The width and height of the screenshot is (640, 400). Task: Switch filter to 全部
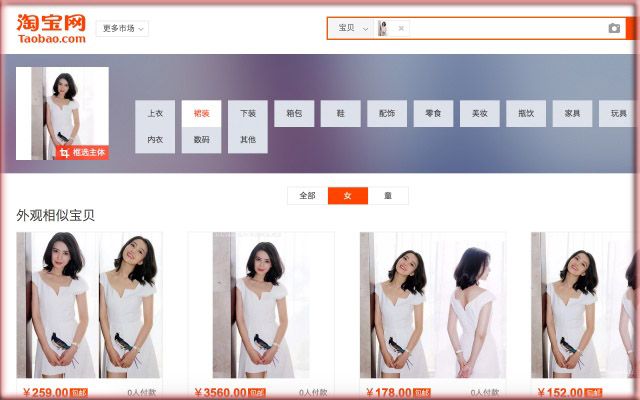click(307, 196)
